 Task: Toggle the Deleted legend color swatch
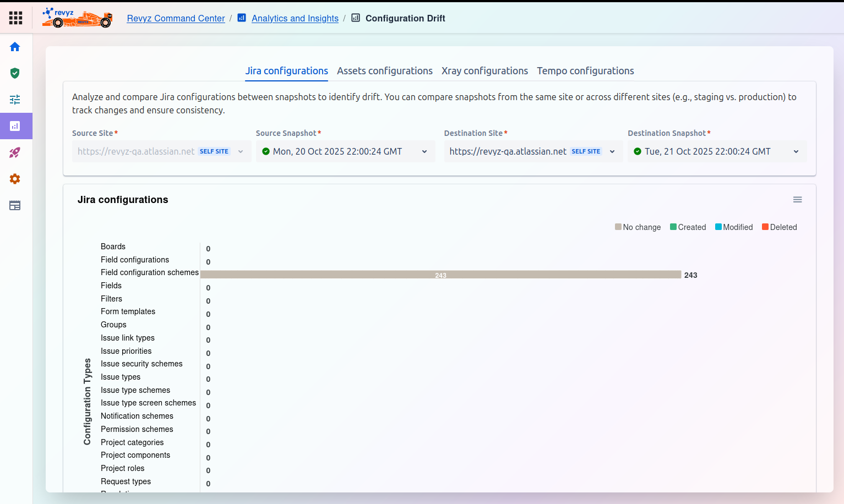click(x=765, y=227)
